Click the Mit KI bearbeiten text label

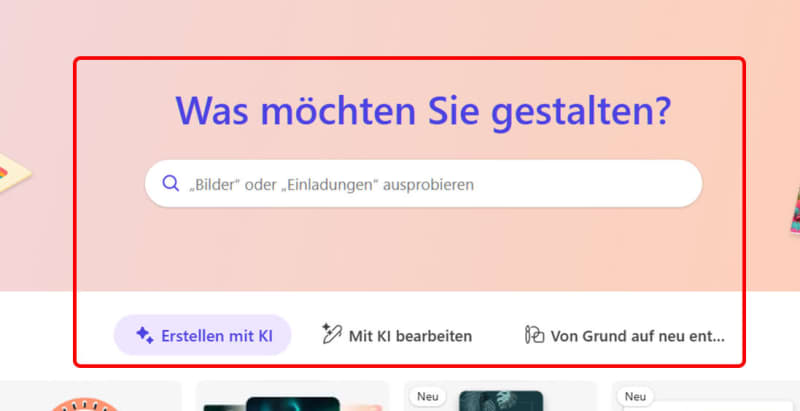410,335
